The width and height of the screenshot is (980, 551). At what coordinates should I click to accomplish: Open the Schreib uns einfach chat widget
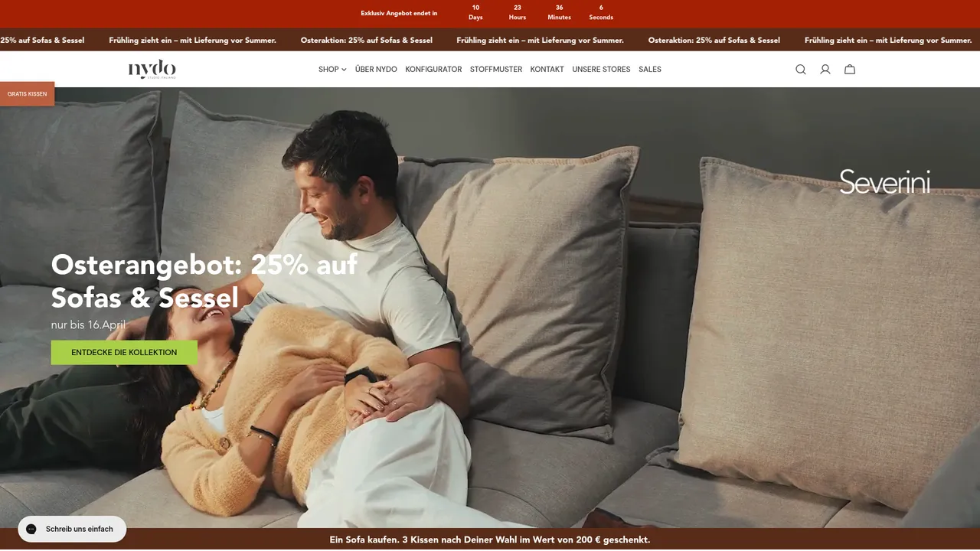72,529
